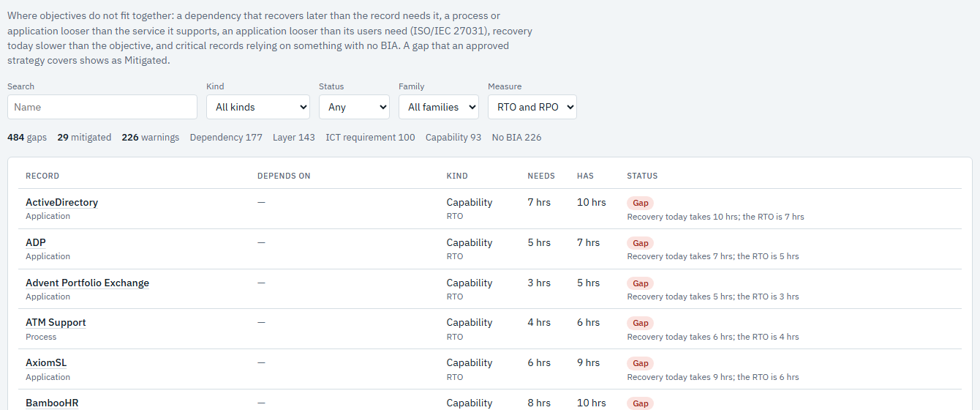Click the 6 hrs Has value for ATM Support

[589, 322]
